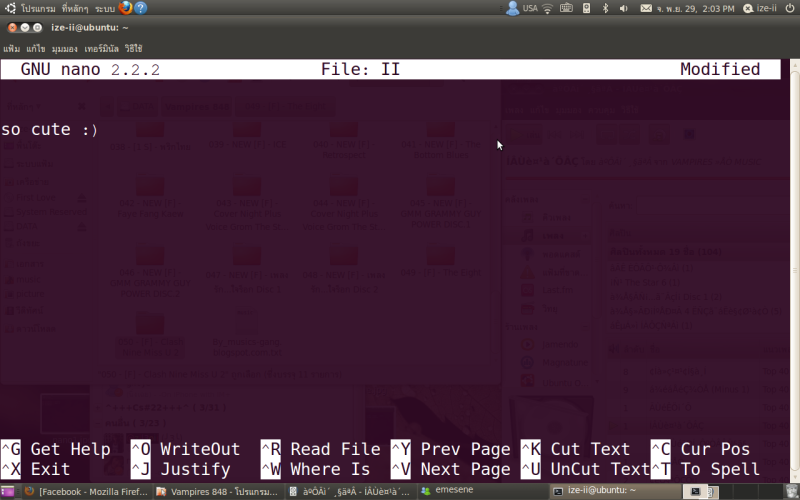Click the '^O WriteOut' shortcut label

185,449
